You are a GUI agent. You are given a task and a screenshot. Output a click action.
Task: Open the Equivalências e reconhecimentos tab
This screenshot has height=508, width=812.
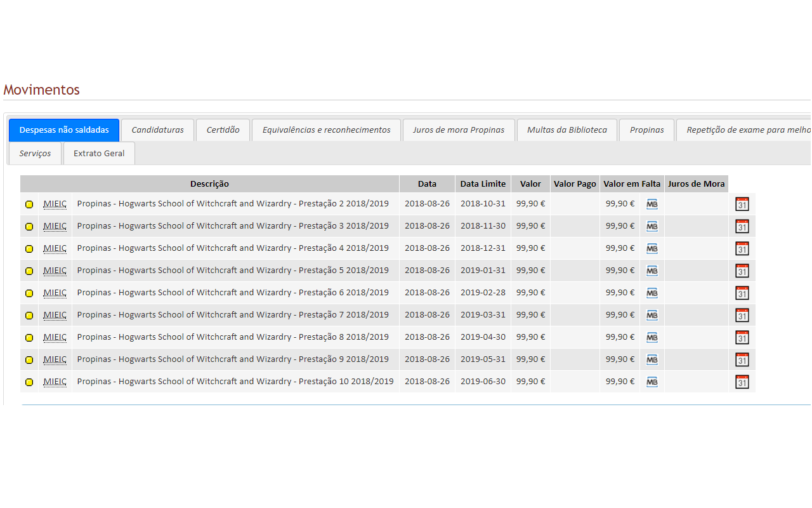click(x=327, y=130)
